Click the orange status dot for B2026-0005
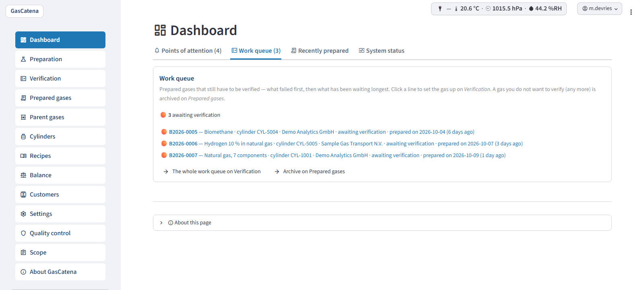The width and height of the screenshot is (644, 290). (x=164, y=132)
